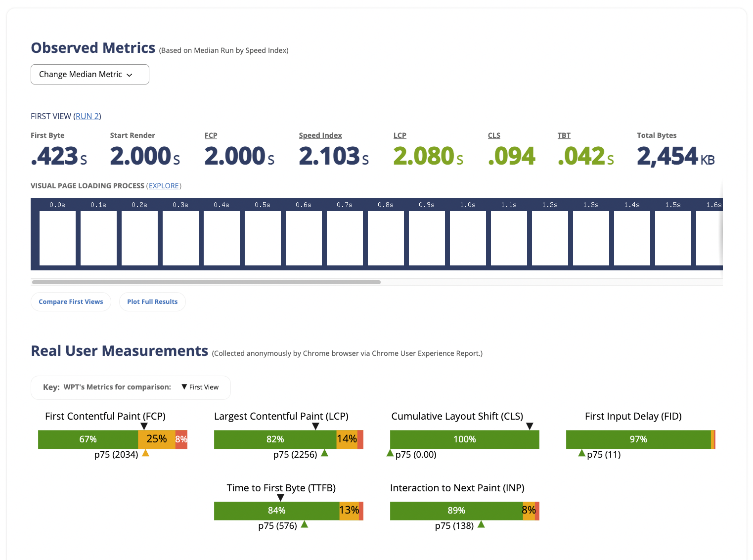Click the CLS metric label
Image resolution: width=753 pixels, height=560 pixels.
493,135
